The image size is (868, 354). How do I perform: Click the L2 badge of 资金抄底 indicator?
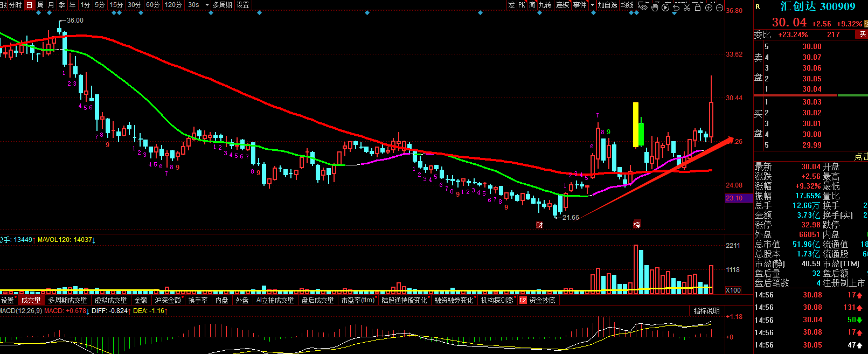pyautogui.click(x=523, y=300)
